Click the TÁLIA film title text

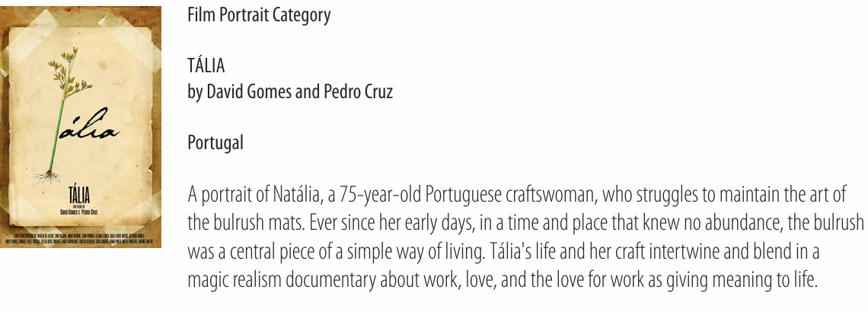[x=206, y=67]
